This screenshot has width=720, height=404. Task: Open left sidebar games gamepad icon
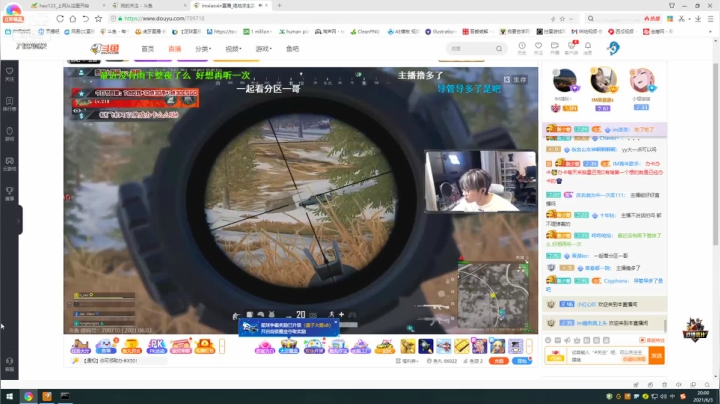pos(9,163)
